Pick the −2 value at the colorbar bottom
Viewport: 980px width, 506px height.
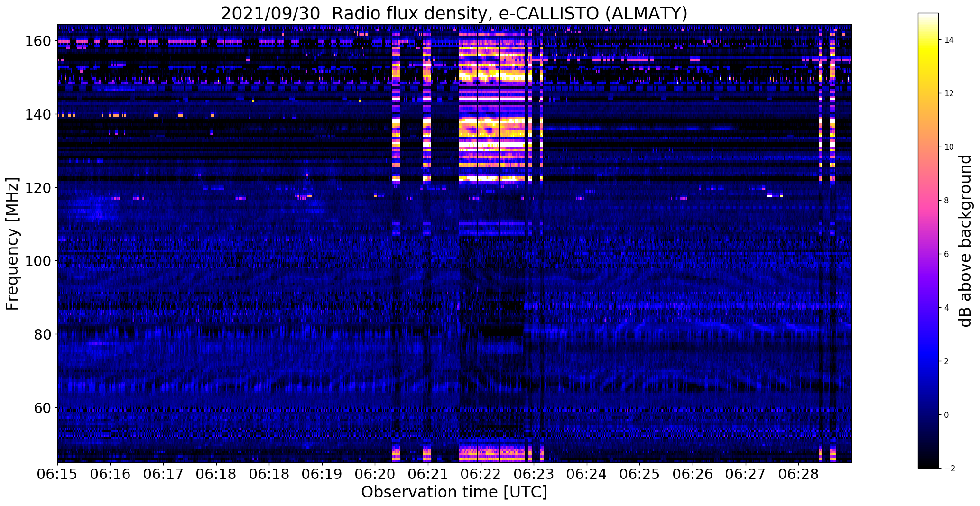tap(950, 469)
